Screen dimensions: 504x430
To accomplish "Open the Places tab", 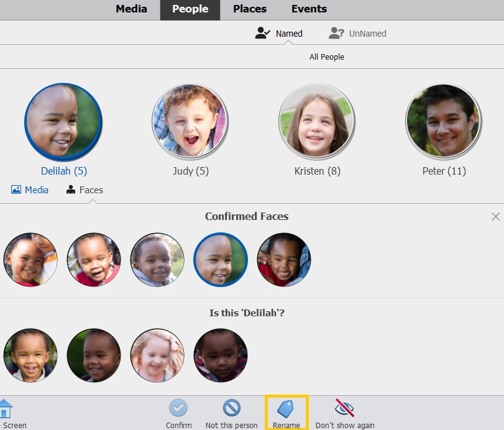I will tap(250, 9).
